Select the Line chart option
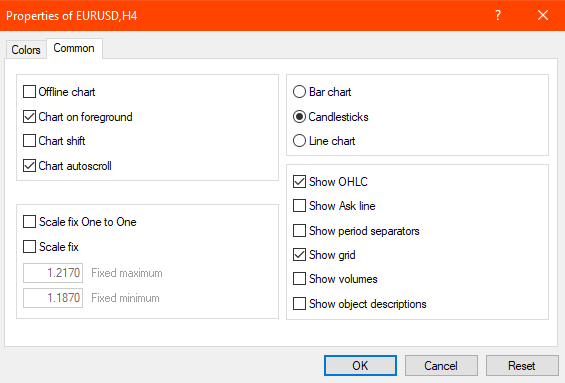The width and height of the screenshot is (565, 383). coord(299,141)
